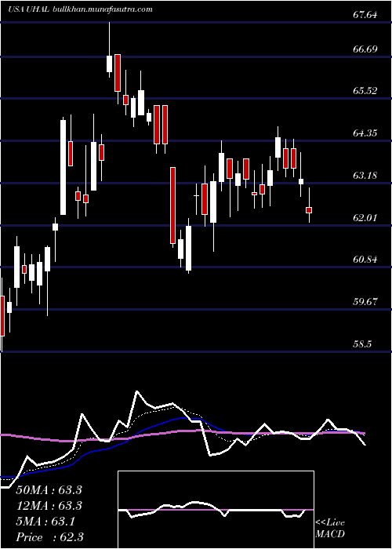Click the last red candlestick on the chart
This screenshot has width=392, height=549.
(x=309, y=209)
